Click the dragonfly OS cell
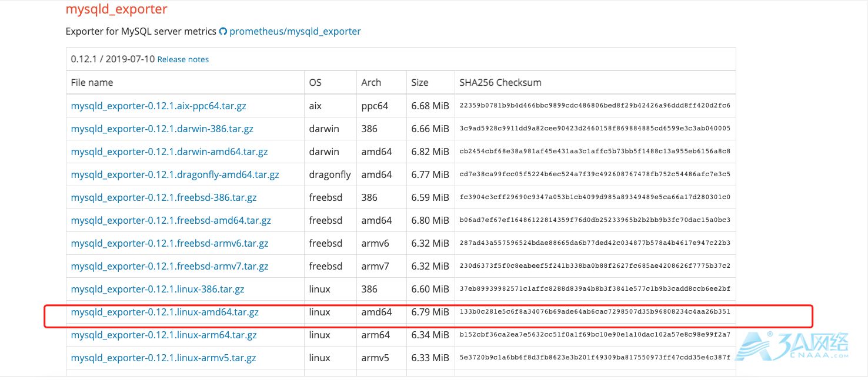 (330, 174)
